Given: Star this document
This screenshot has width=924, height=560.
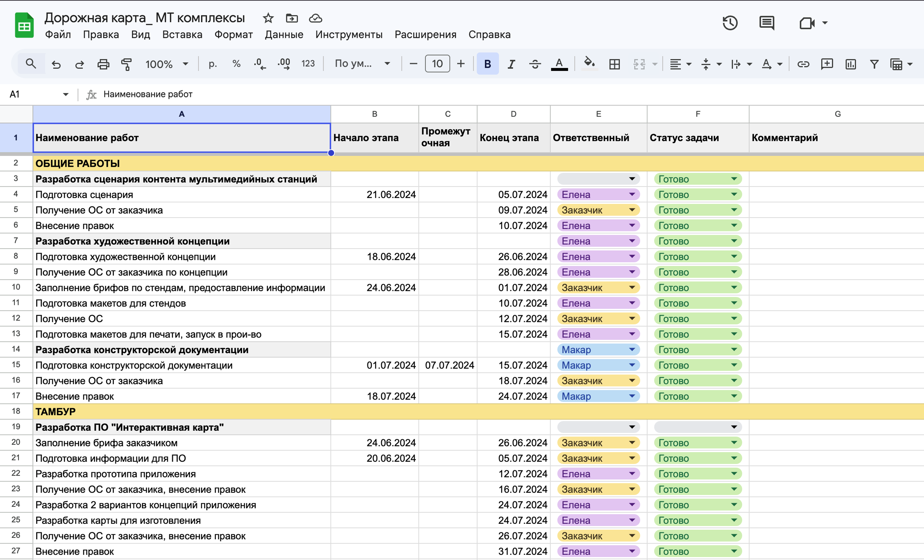Looking at the screenshot, I should pos(268,18).
